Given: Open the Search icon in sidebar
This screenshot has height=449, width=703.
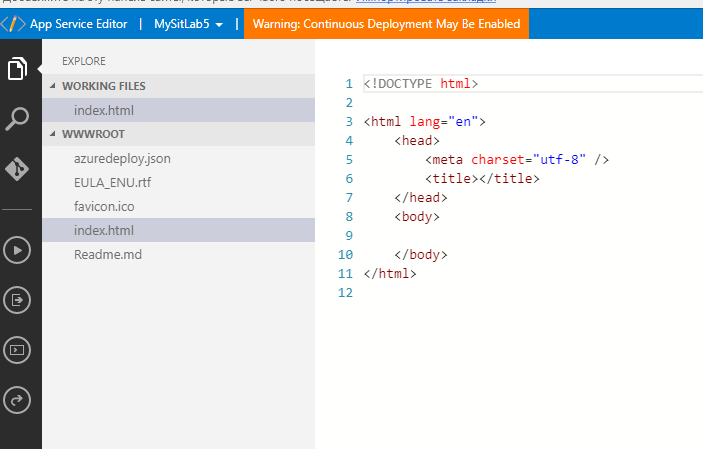Looking at the screenshot, I should [x=17, y=119].
